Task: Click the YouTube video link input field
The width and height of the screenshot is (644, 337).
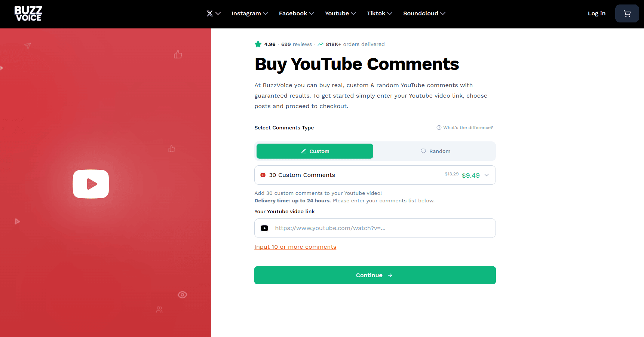Action: coord(375,228)
